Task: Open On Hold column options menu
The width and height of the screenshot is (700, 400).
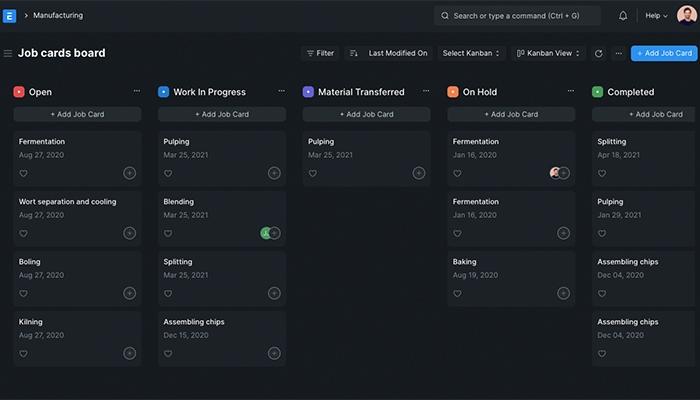Action: 571,91
